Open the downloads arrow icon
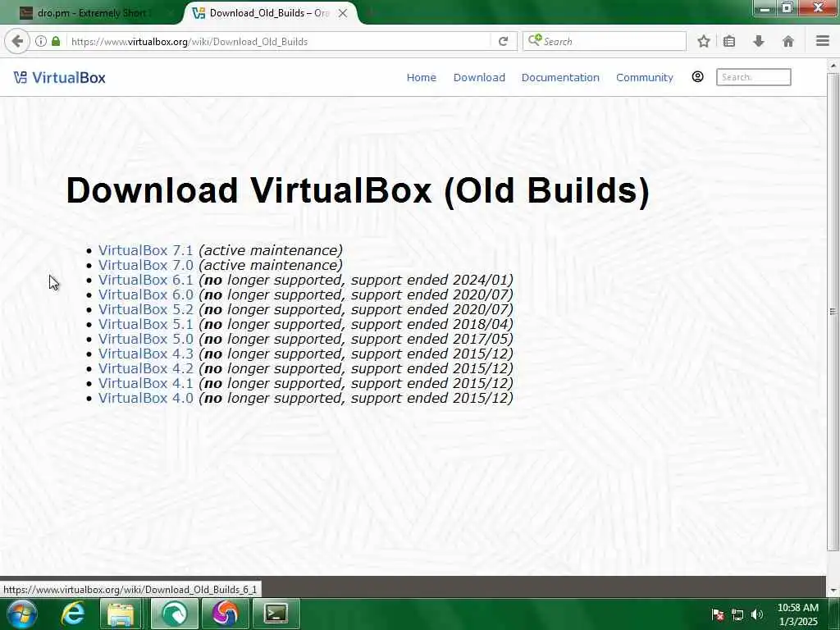This screenshot has height=630, width=840. 759,41
